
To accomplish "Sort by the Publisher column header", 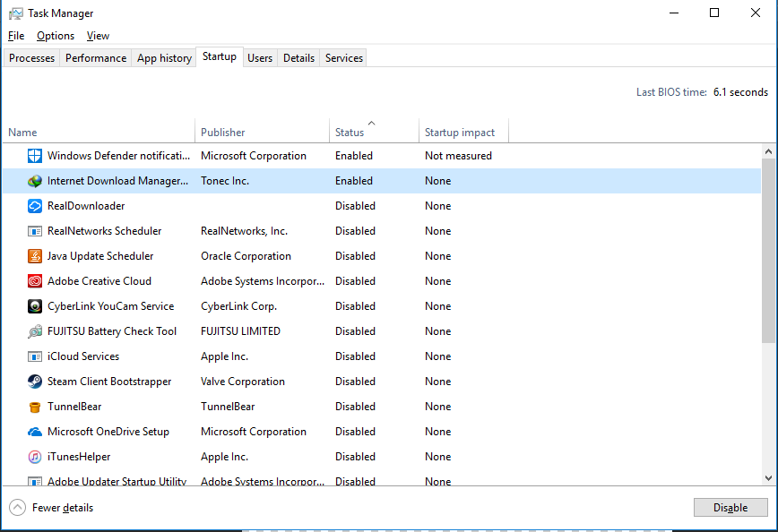I will 262,132.
